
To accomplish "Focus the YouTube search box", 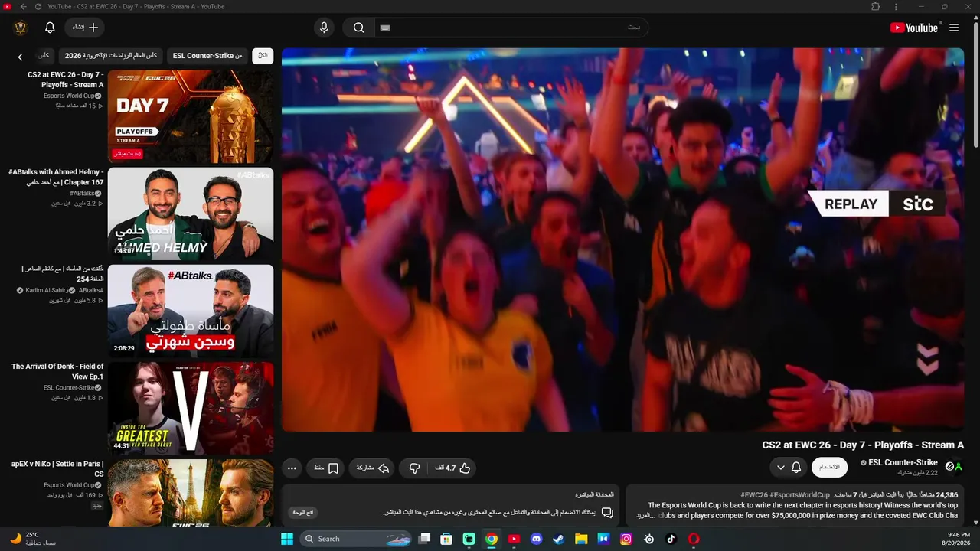I will tap(511, 28).
